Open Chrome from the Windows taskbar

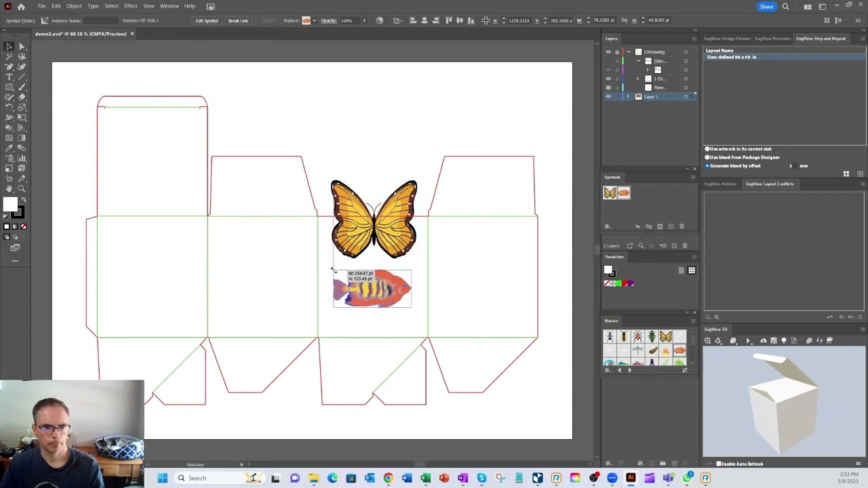point(388,478)
